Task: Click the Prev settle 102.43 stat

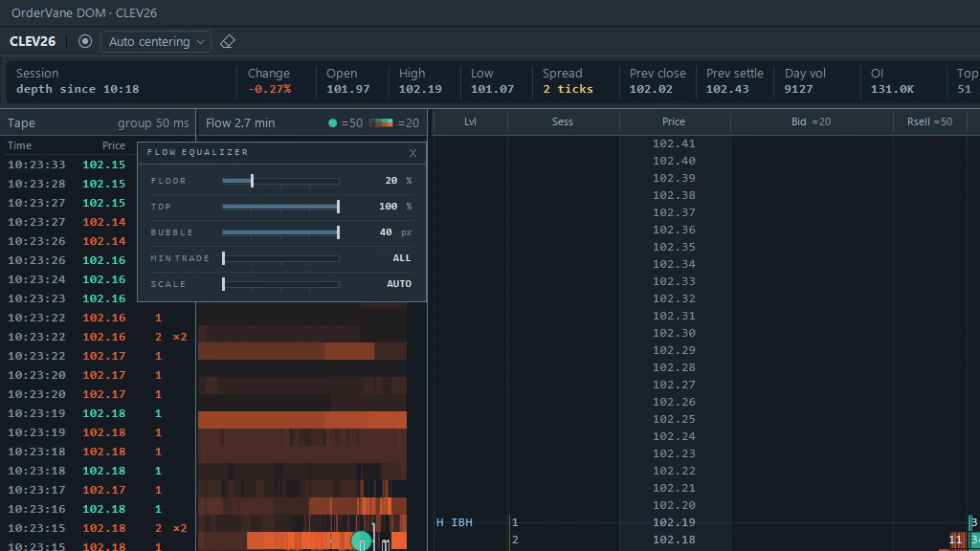Action: coord(734,81)
